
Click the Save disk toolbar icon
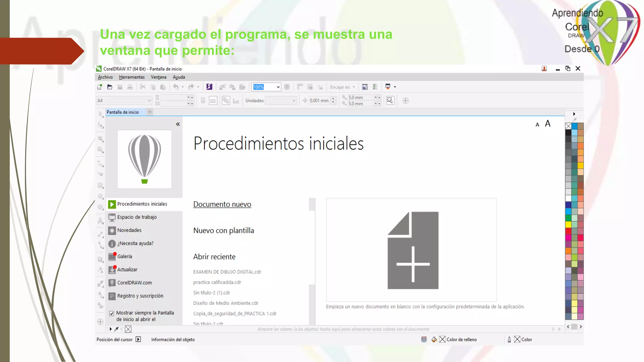tap(120, 87)
